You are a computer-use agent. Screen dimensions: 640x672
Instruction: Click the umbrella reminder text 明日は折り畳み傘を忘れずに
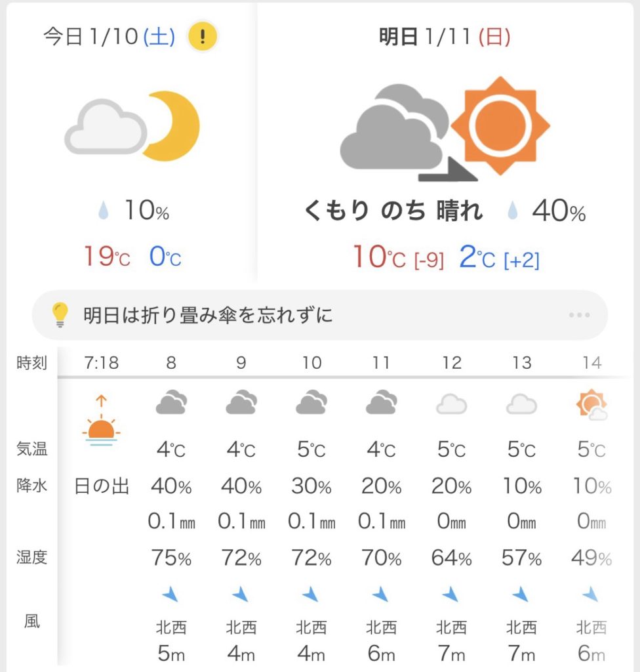(209, 316)
